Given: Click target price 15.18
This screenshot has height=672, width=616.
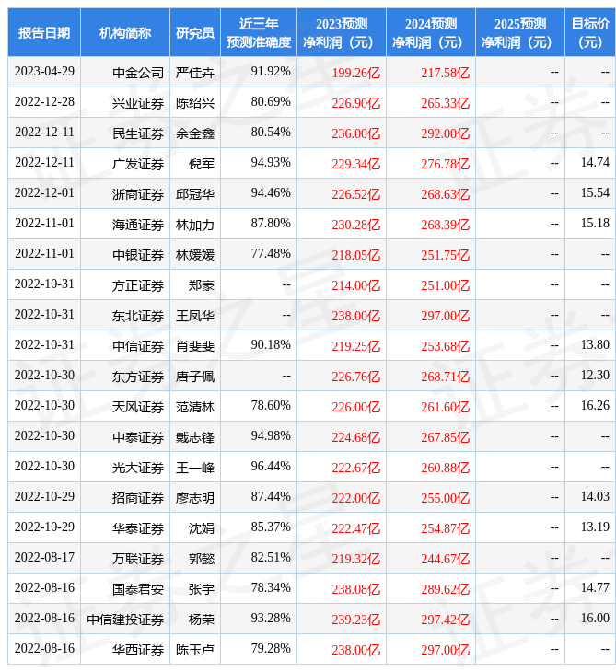Looking at the screenshot, I should pos(595,224).
